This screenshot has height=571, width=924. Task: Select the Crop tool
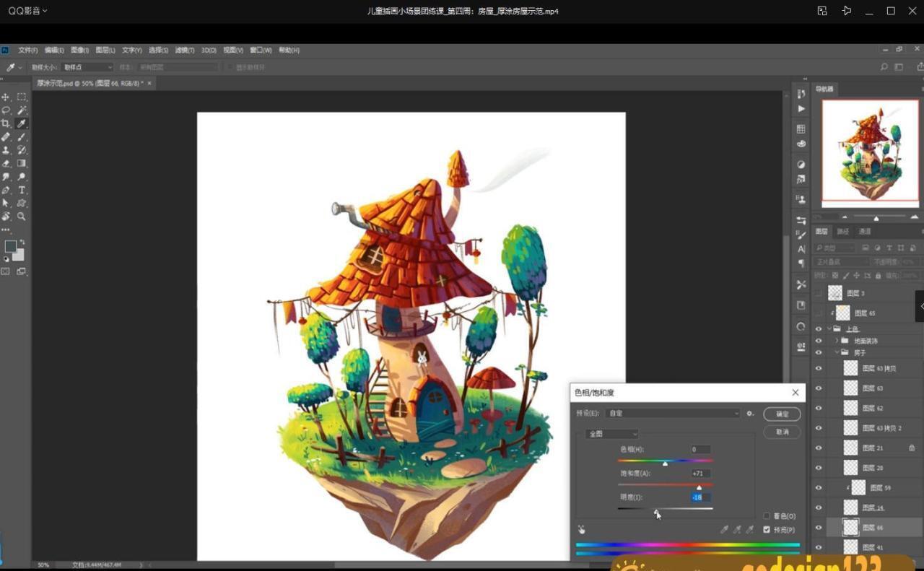tap(6, 123)
